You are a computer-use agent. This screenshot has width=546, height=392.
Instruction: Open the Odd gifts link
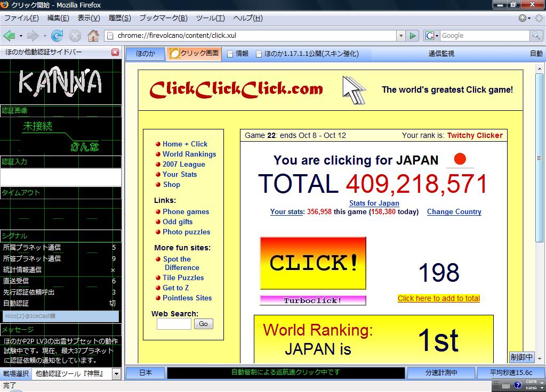pyautogui.click(x=177, y=222)
